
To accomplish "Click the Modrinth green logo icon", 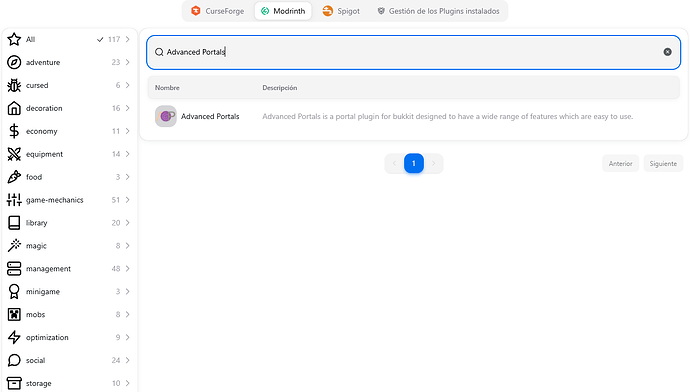I will (265, 11).
